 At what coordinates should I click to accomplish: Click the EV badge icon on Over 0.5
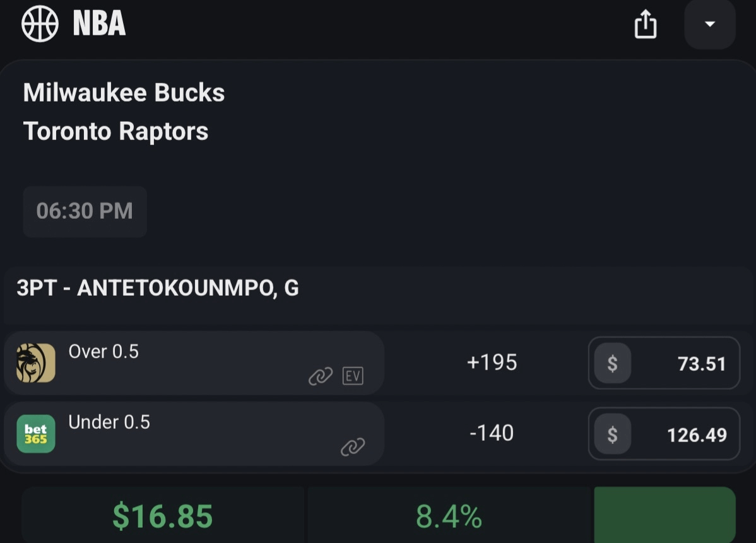point(353,376)
